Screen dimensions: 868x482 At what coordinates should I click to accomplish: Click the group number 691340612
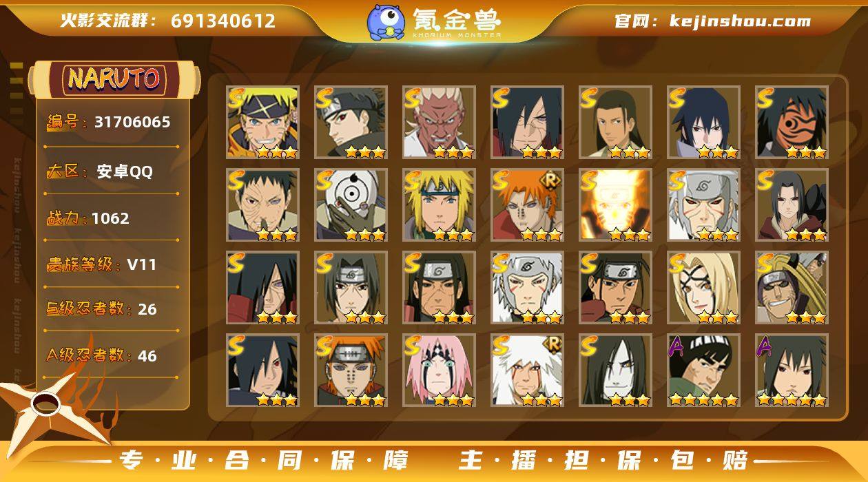click(x=223, y=21)
